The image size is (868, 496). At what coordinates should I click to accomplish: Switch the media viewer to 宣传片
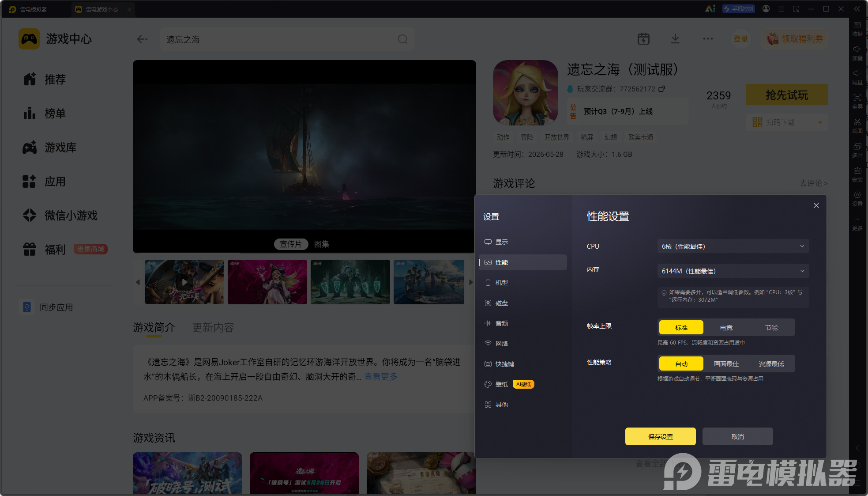291,244
